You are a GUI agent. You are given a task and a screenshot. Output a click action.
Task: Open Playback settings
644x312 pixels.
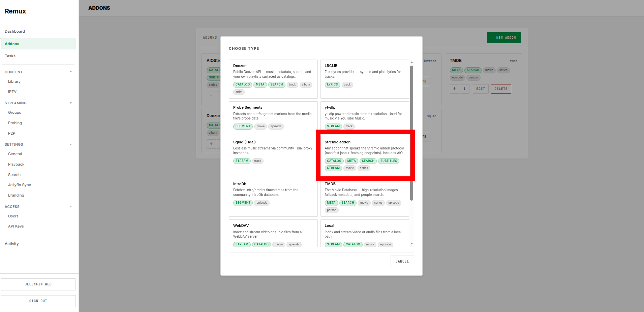click(16, 164)
